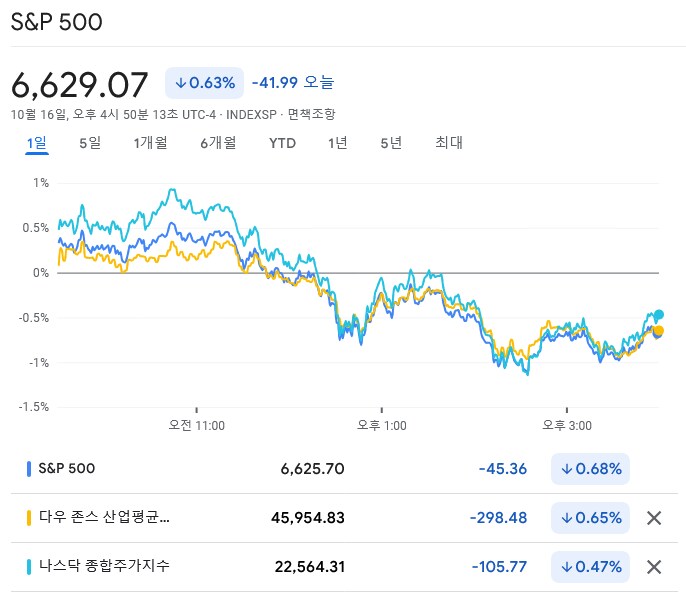686x596 pixels.
Task: Select the 1일 chart range tab
Action: pyautogui.click(x=36, y=143)
